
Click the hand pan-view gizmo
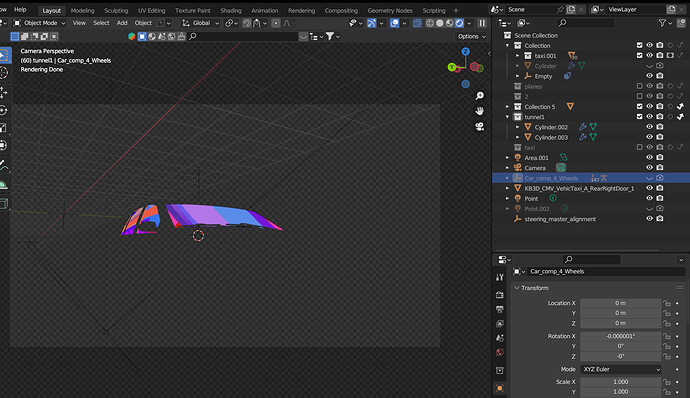[480, 111]
